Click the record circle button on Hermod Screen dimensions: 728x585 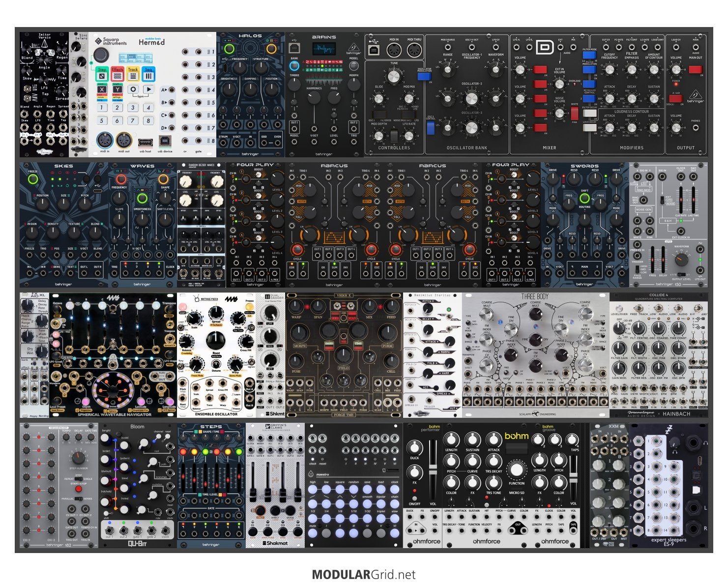(133, 89)
